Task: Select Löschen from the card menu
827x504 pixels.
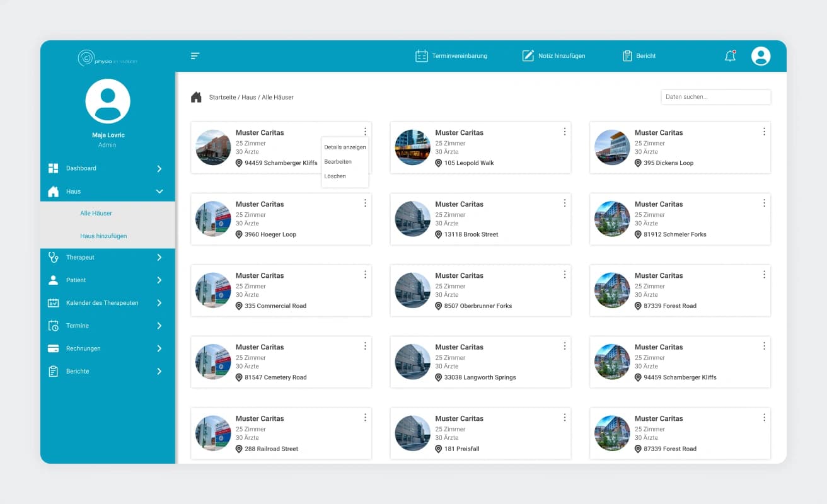Action: pyautogui.click(x=335, y=176)
